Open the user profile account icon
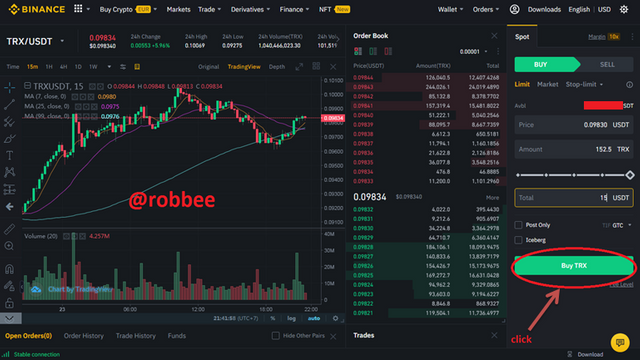Viewport: 640px width, 360px height. tap(514, 9)
